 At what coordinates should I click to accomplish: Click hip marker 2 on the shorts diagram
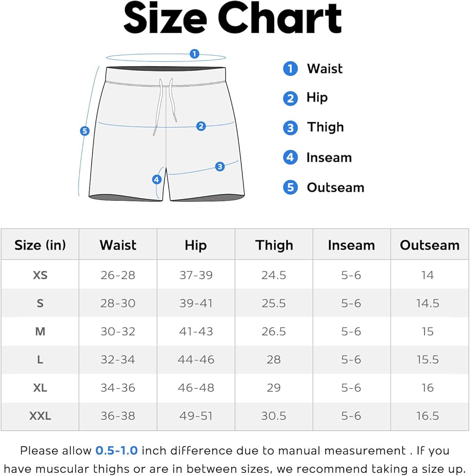coord(201,126)
